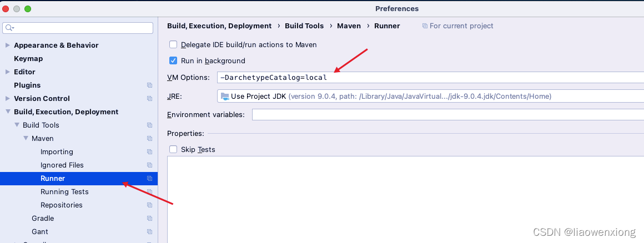Focus the settings search field

78,28
